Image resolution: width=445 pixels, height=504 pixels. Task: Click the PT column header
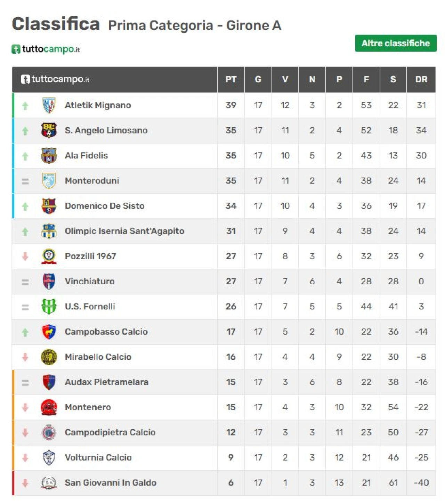tap(231, 79)
